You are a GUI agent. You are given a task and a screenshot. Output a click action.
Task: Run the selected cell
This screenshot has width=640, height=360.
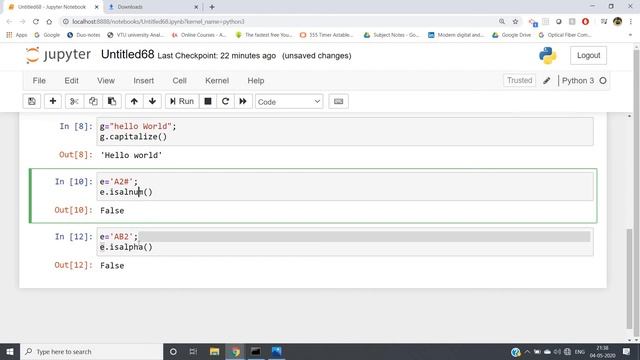182,101
